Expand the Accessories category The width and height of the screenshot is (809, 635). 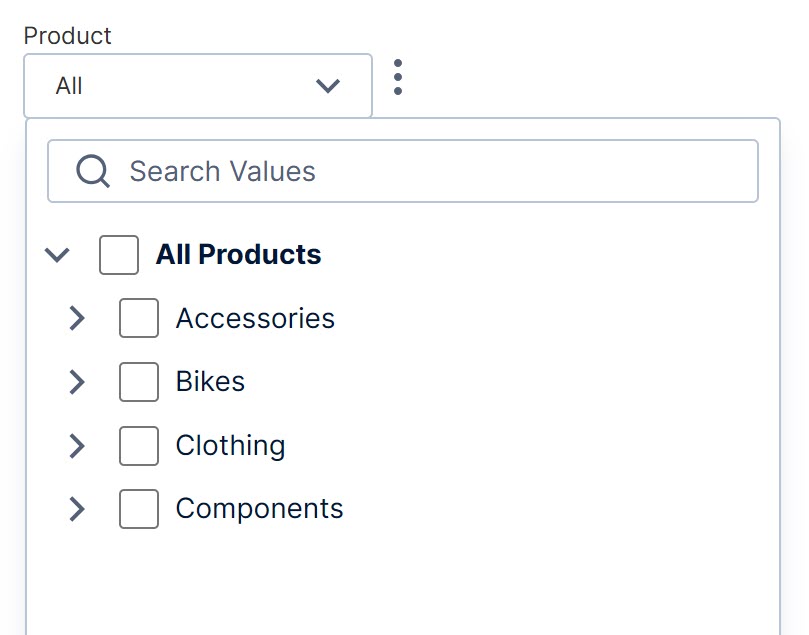(x=77, y=319)
